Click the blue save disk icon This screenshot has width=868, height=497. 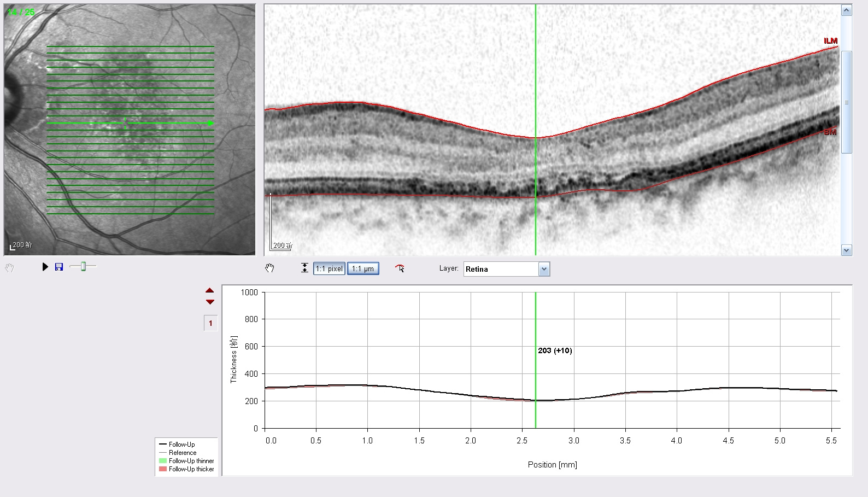pyautogui.click(x=59, y=267)
